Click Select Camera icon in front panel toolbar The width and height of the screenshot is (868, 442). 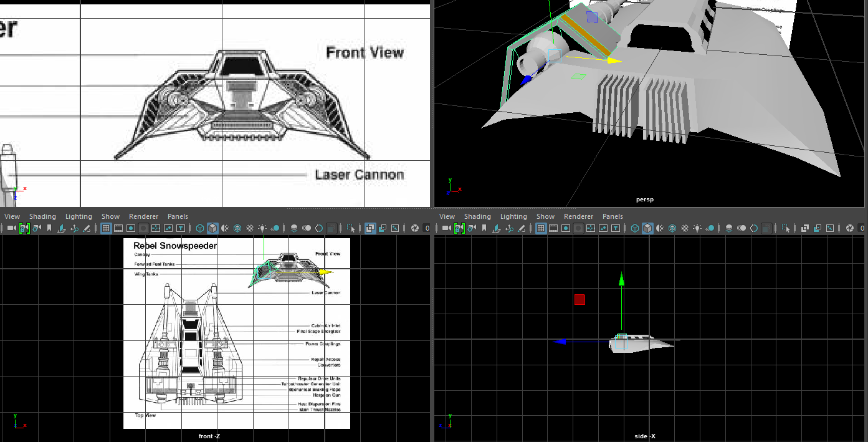12,228
